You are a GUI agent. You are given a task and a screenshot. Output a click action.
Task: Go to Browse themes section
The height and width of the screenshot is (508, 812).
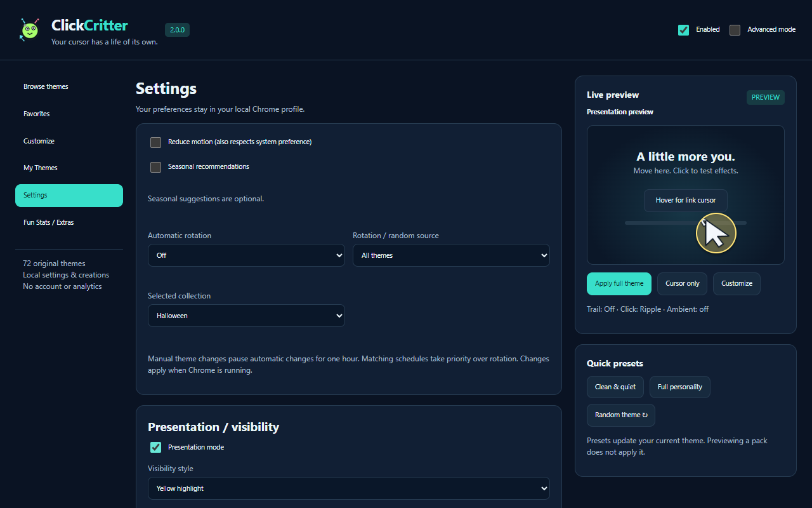[69, 86]
